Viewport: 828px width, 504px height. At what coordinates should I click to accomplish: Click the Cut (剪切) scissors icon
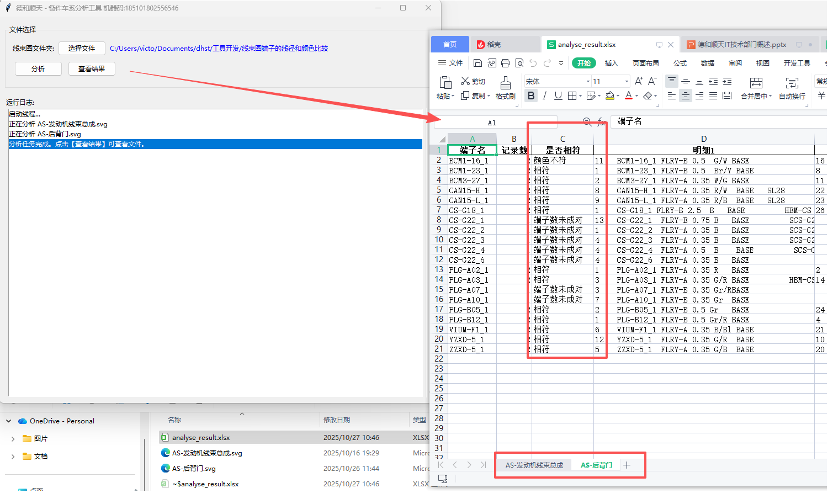pos(465,81)
